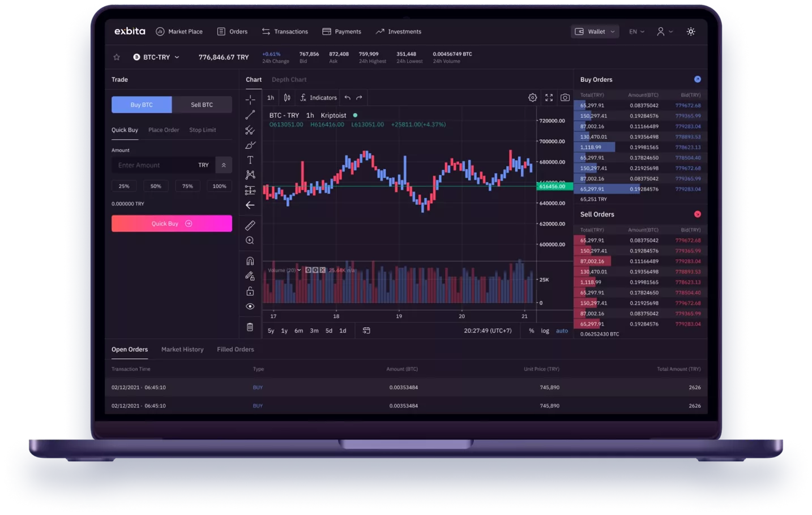Enter fullscreen chart mode
The width and height of the screenshot is (812, 515).
[549, 97]
